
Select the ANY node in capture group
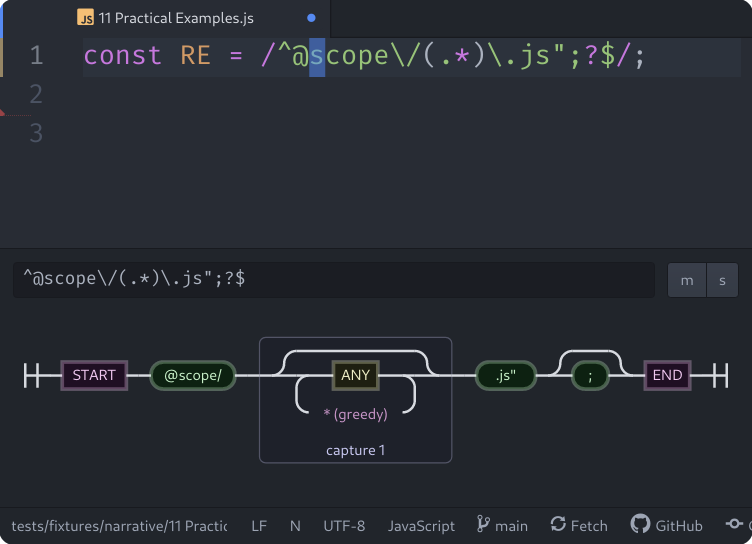click(355, 376)
